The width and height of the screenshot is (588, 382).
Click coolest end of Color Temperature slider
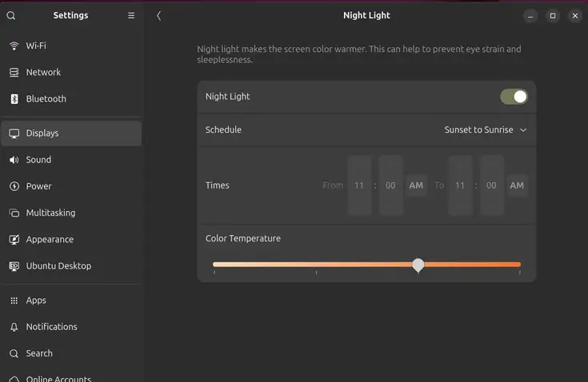point(214,265)
